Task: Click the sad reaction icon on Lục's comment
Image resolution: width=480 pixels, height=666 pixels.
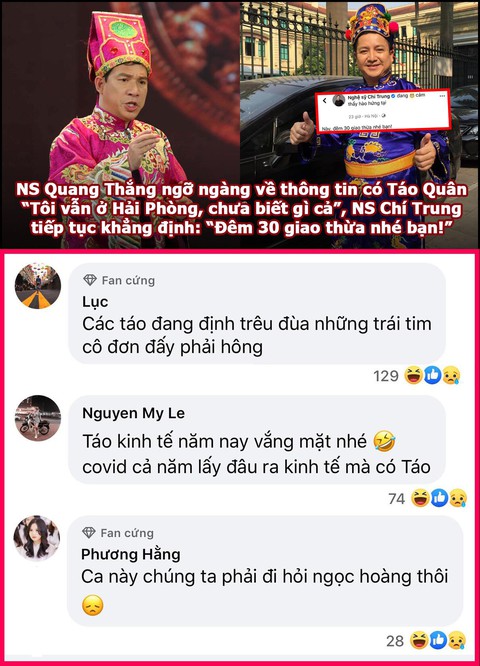Action: tap(451, 375)
